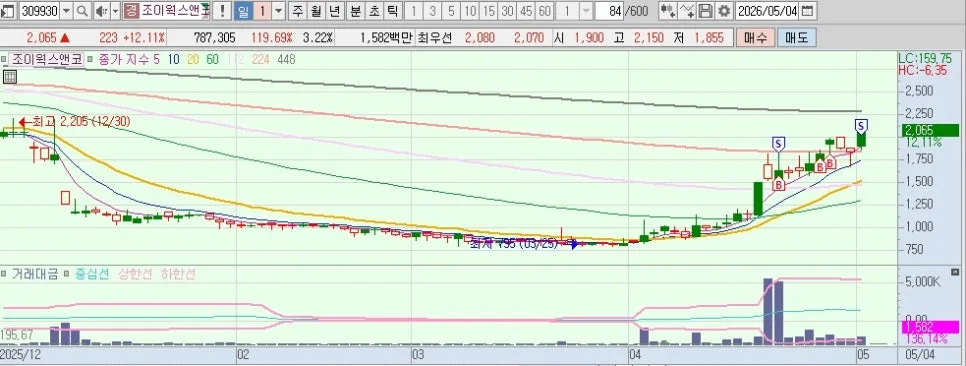Switch to 년 yearly chart
The image size is (966, 366).
click(334, 10)
